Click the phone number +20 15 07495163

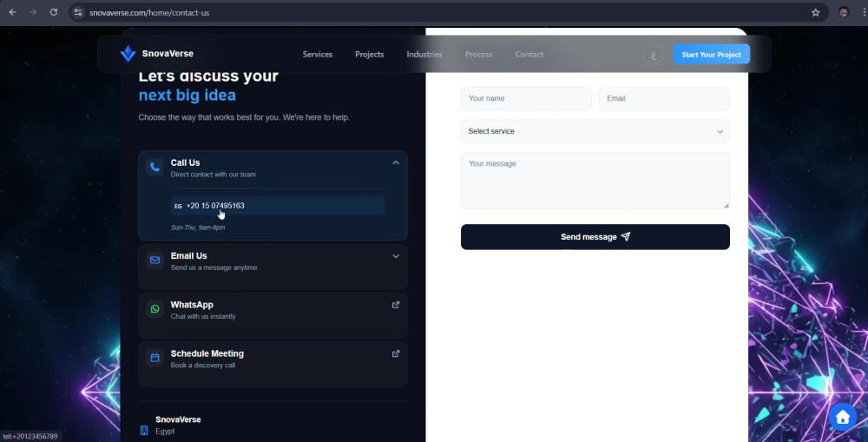pyautogui.click(x=215, y=206)
